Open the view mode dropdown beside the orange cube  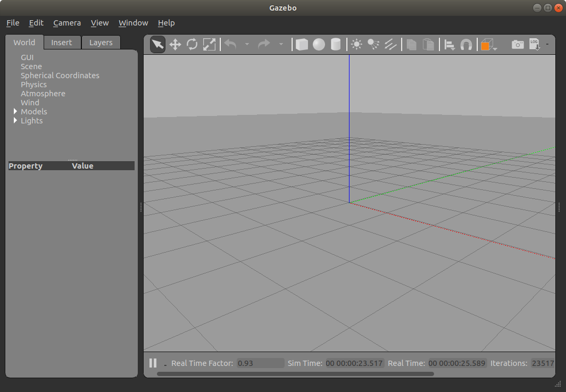[494, 48]
